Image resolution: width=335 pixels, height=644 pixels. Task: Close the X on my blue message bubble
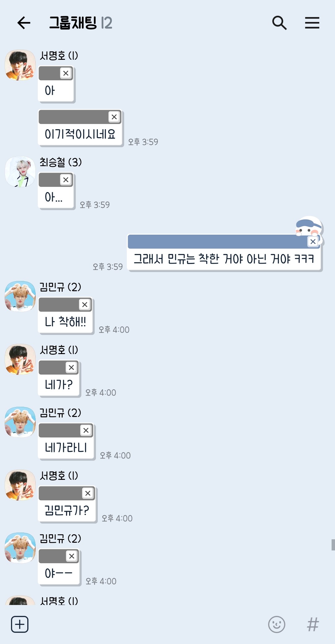click(x=313, y=242)
